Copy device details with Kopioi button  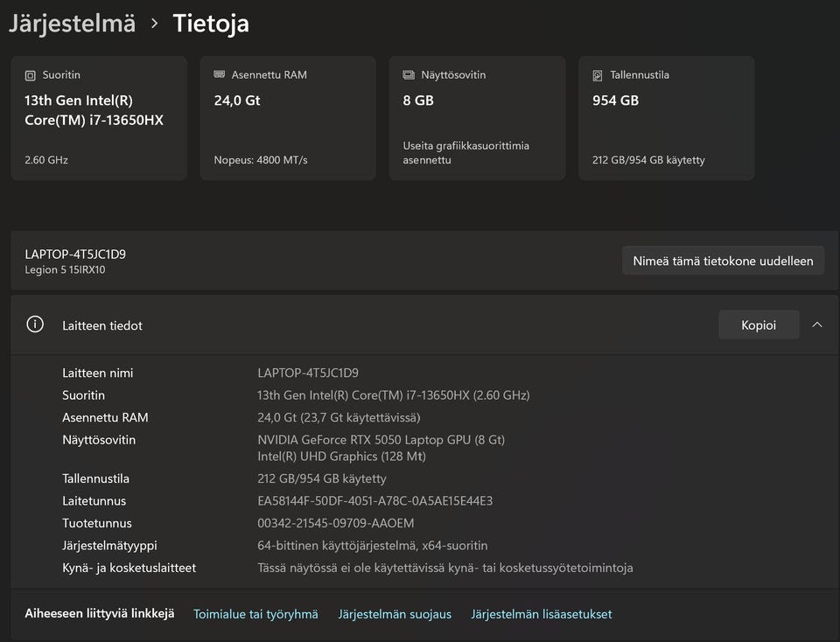point(759,324)
